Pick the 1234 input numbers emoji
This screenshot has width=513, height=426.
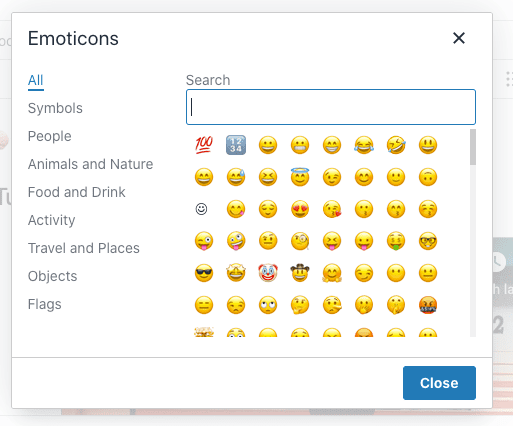click(236, 145)
